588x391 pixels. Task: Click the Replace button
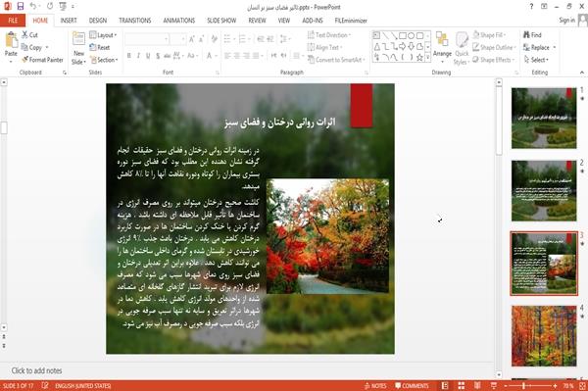click(540, 47)
